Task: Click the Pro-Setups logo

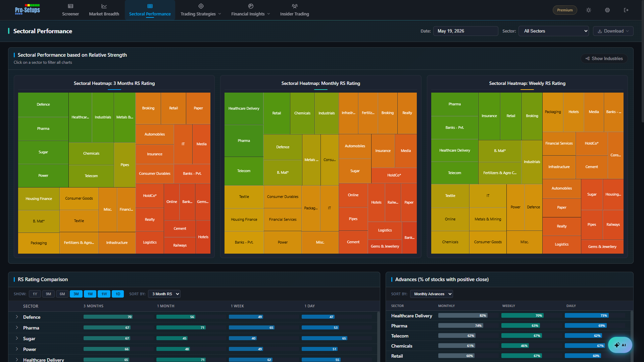Action: pos(28,9)
